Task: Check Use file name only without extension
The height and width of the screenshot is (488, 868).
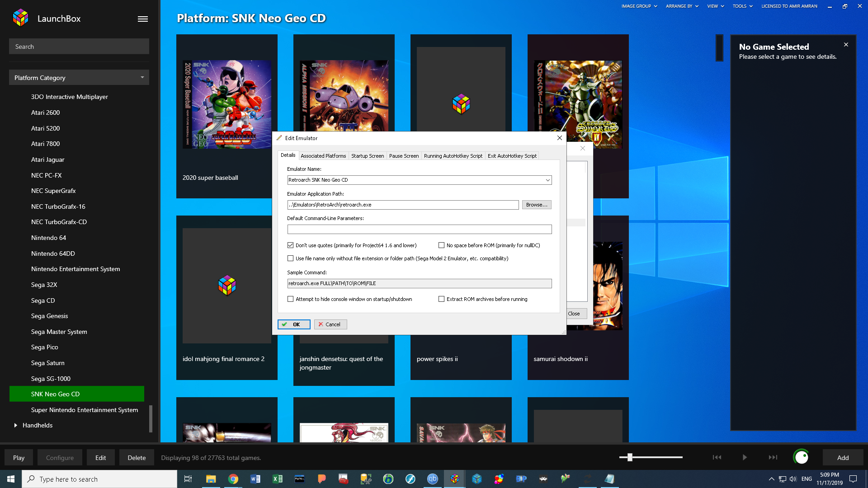Action: (x=291, y=258)
